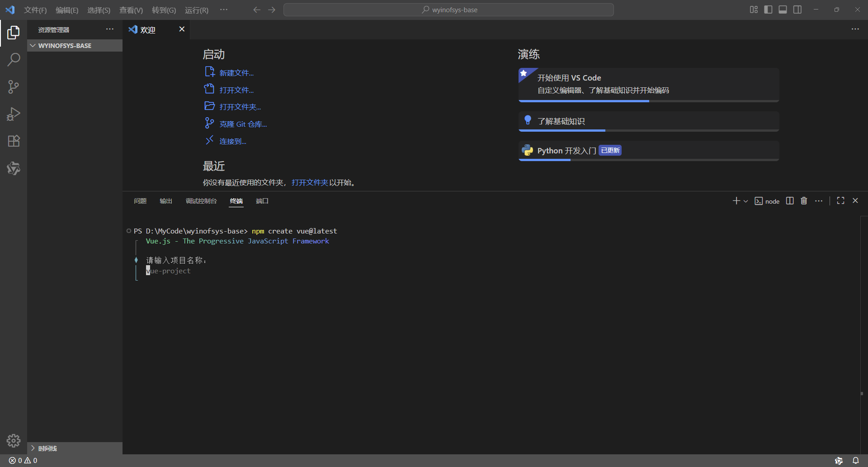868x467 pixels.
Task: Open the Customize Layout icon
Action: (x=754, y=10)
